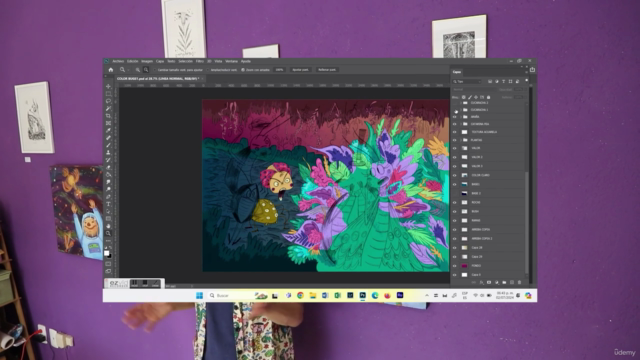The height and width of the screenshot is (360, 640).
Task: Click the Zoom In magnifier in options bar
Action: tap(138, 70)
